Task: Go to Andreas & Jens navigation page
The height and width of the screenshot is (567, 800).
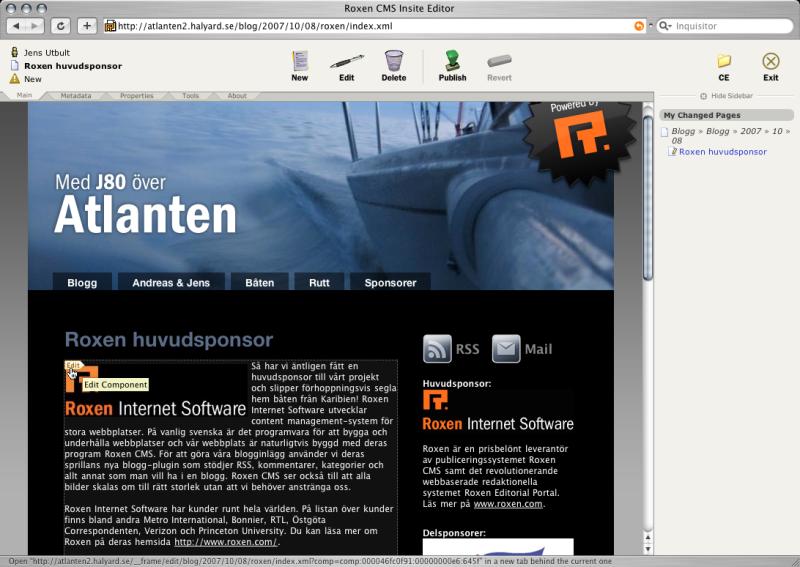Action: (x=171, y=283)
